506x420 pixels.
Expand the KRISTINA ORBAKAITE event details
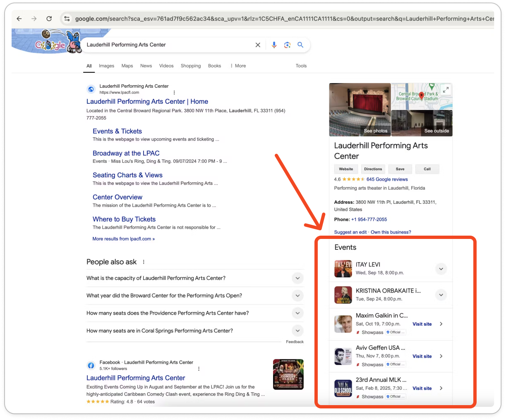[x=441, y=295]
